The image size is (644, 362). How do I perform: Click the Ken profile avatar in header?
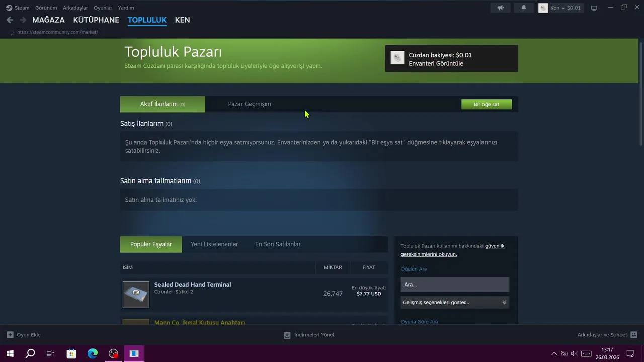tap(543, 8)
